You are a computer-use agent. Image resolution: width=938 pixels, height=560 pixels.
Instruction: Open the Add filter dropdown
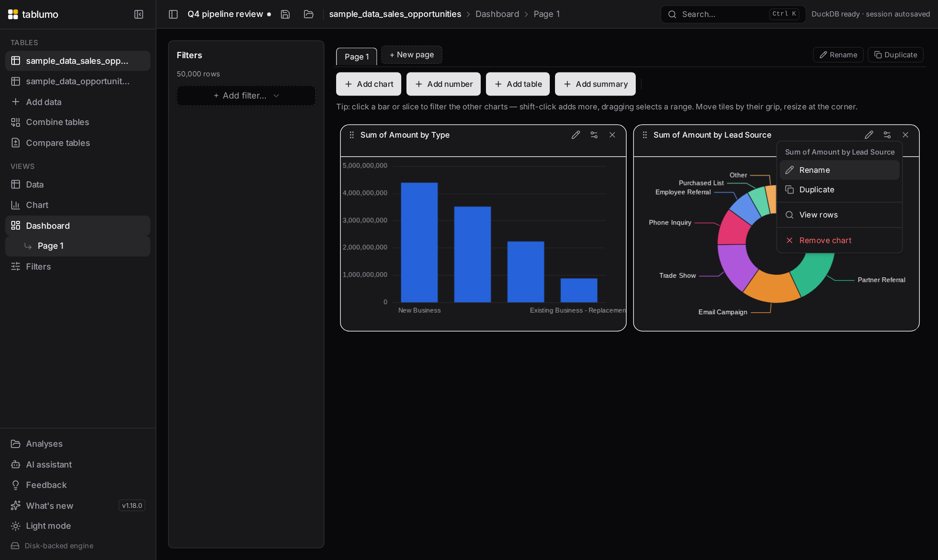tap(246, 96)
